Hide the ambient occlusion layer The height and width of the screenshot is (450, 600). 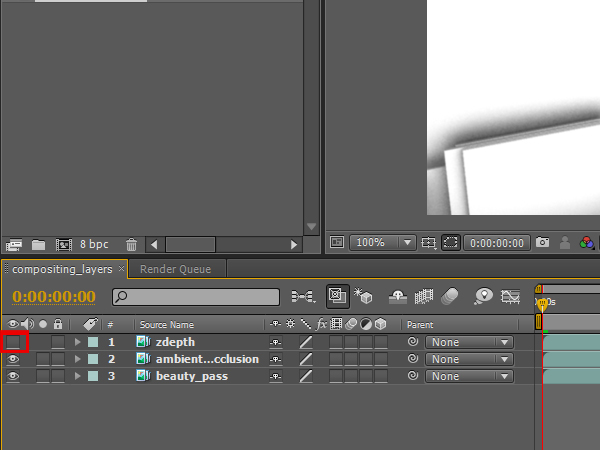click(14, 359)
